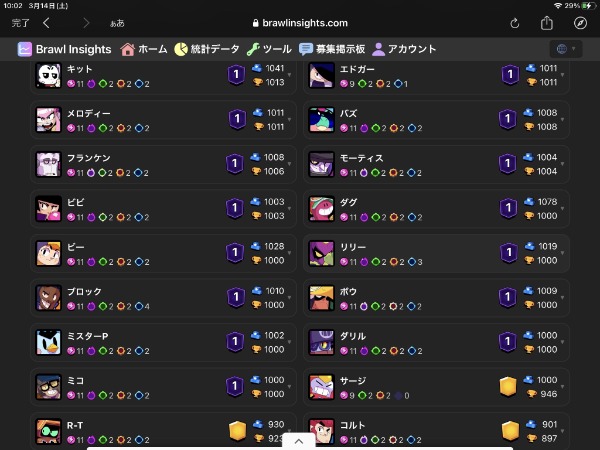The image size is (600, 450).
Task: Tap the エドガー brawler portrait icon
Action: [x=321, y=75]
